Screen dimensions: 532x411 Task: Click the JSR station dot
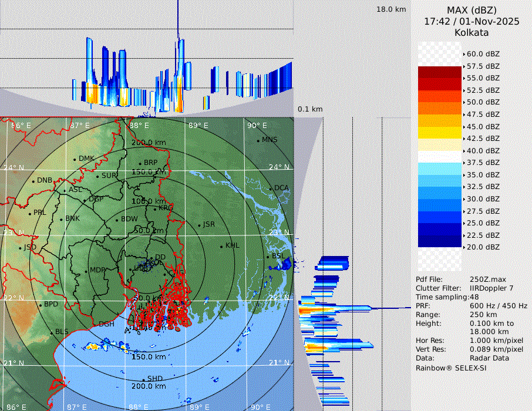(198, 225)
